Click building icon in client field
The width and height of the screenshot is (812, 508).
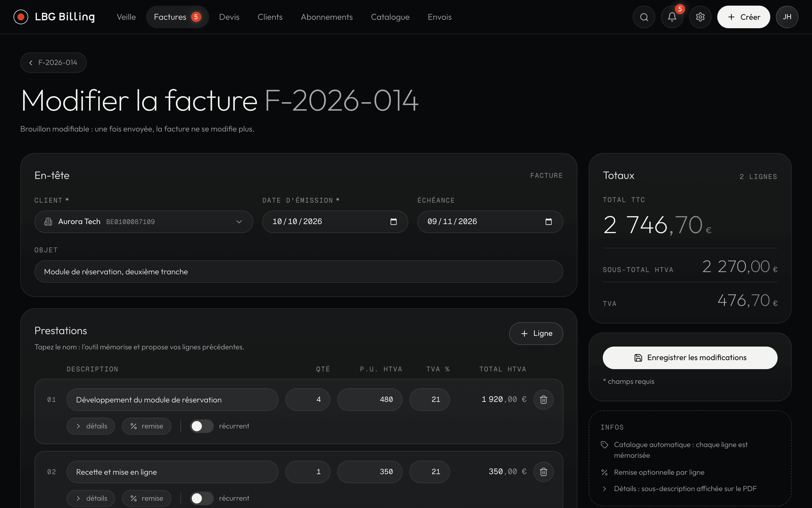pyautogui.click(x=48, y=222)
